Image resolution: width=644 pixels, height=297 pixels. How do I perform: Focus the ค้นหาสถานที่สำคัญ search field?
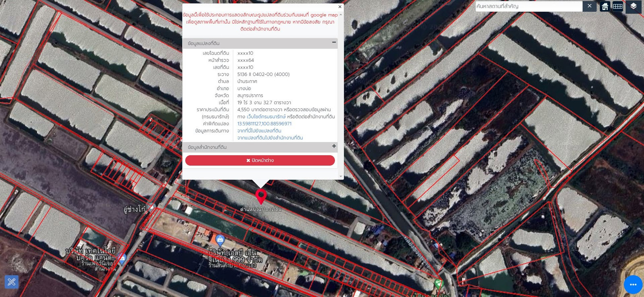[x=529, y=6]
